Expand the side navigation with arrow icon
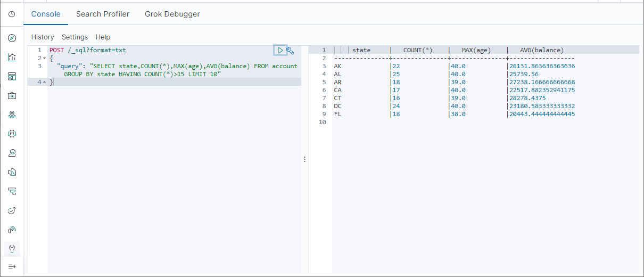Image resolution: width=644 pixels, height=277 pixels. (12, 266)
